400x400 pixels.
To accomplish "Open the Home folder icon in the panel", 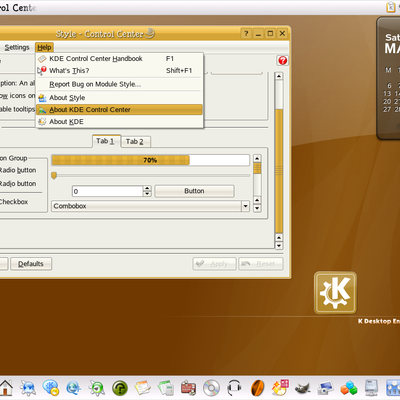I will (x=5, y=388).
